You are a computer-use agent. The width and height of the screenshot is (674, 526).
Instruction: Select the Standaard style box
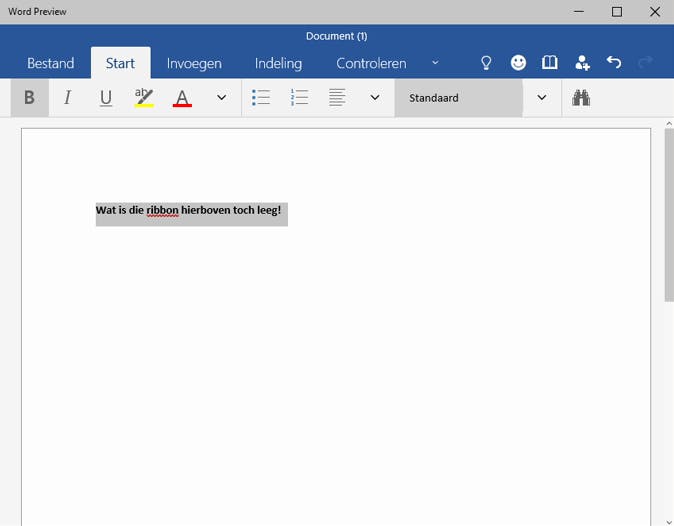point(459,98)
